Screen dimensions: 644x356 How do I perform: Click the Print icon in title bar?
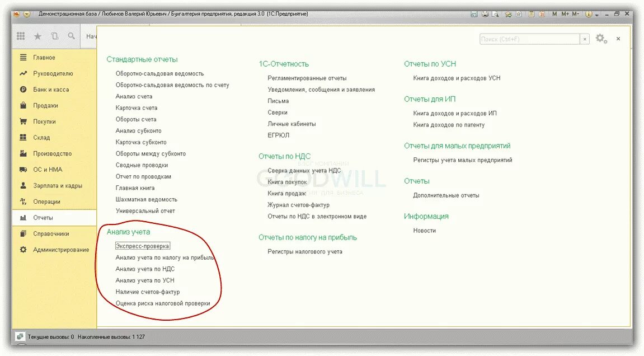485,14
